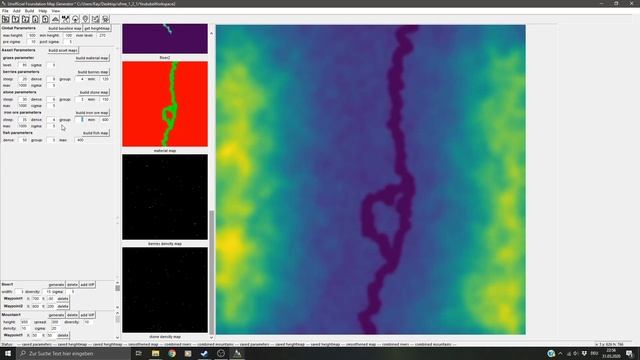Click the build fish map button
The height and width of the screenshot is (360, 640).
coord(95,133)
